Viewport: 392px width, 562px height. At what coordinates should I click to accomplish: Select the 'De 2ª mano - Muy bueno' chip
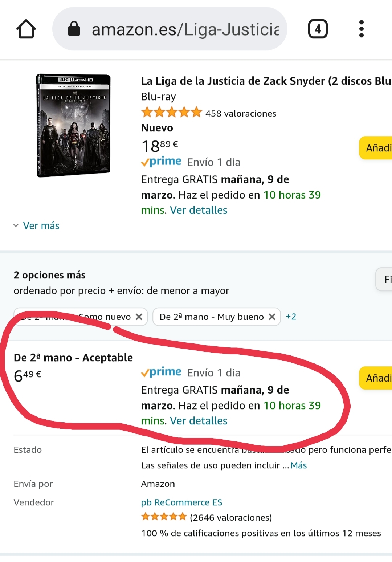pyautogui.click(x=212, y=317)
